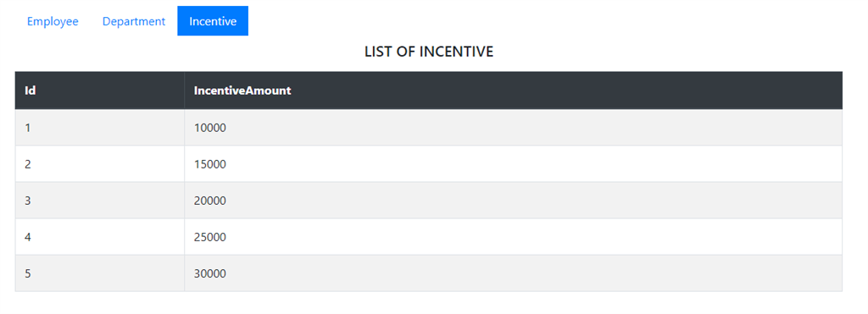The image size is (868, 314).
Task: Click Id cell with value 4
Action: coord(100,237)
